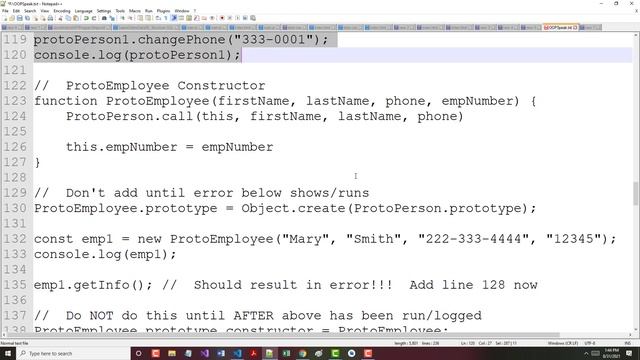This screenshot has width=640, height=360.
Task: Open the Windows Start menu
Action: pyautogui.click(x=7, y=353)
